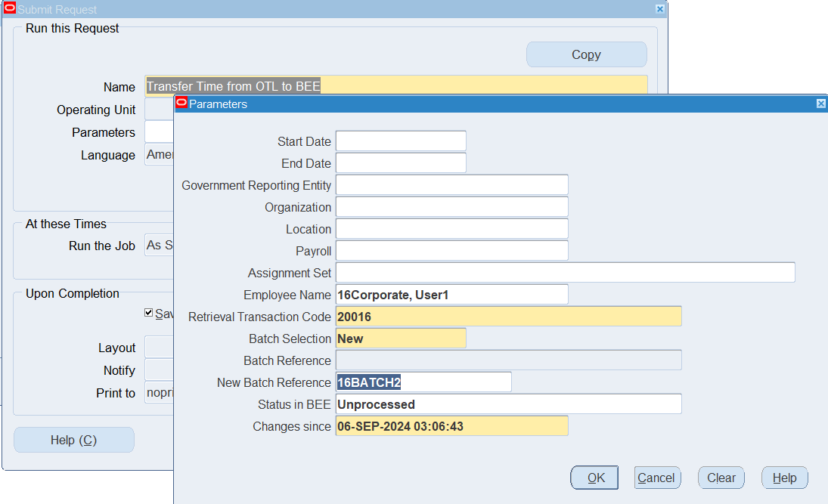Viewport: 828px width, 504px height.
Task: Select the Changes since date field
Action: (x=451, y=426)
